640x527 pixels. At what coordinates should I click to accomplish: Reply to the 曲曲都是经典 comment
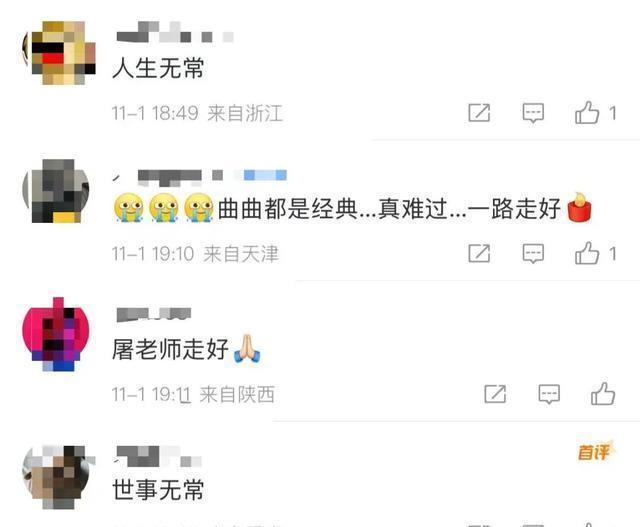click(x=533, y=253)
